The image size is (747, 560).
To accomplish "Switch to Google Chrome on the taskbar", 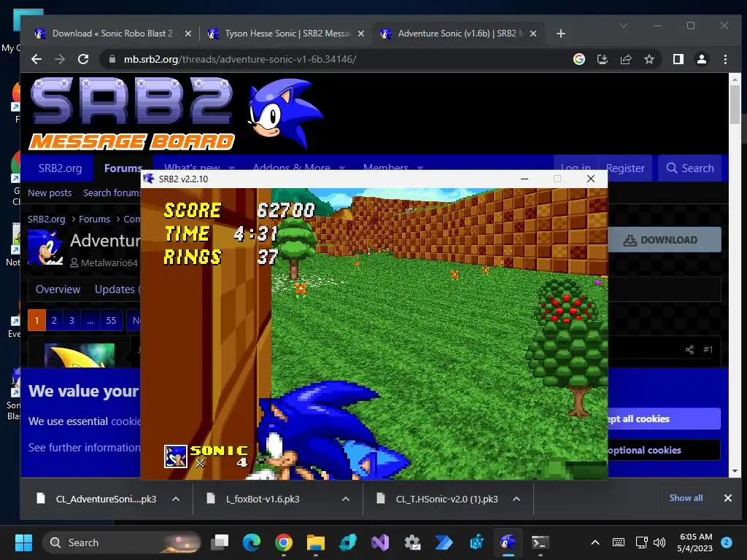I will 284,542.
